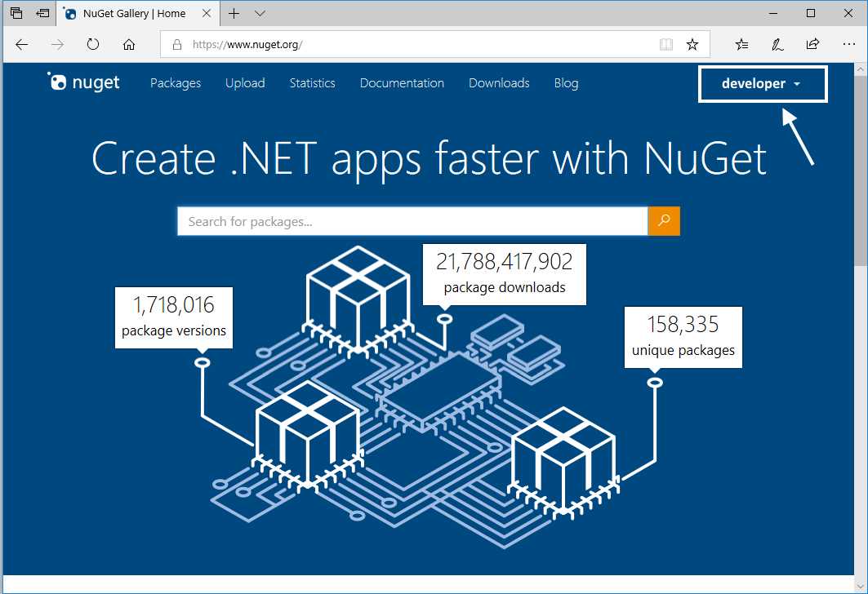Select Packages in the navigation bar
The width and height of the screenshot is (868, 594).
click(175, 83)
